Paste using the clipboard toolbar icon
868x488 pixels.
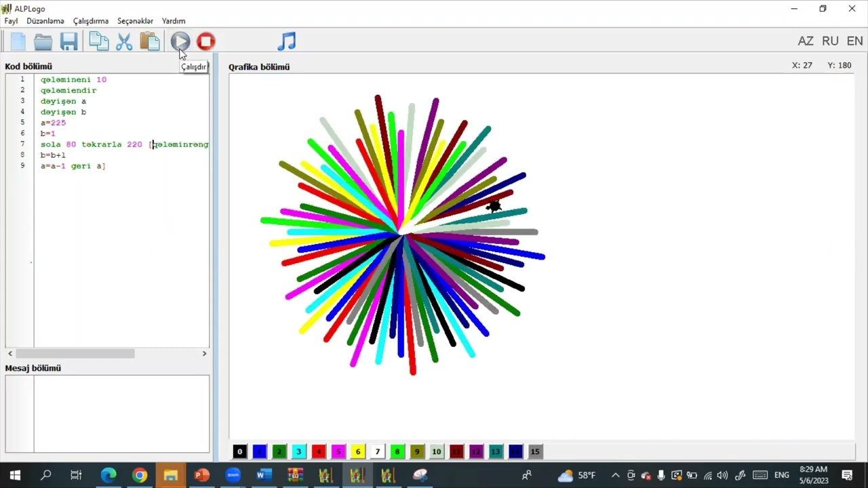point(149,41)
